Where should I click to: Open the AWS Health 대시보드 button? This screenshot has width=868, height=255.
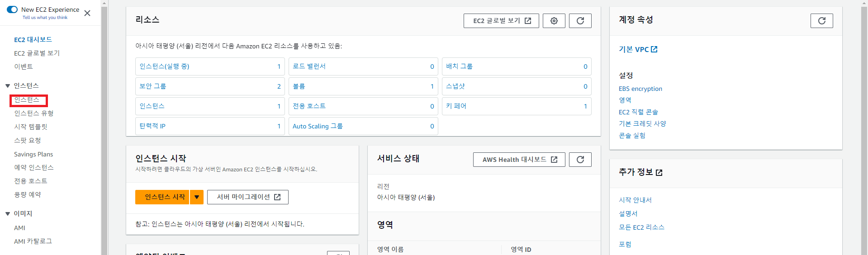click(519, 160)
